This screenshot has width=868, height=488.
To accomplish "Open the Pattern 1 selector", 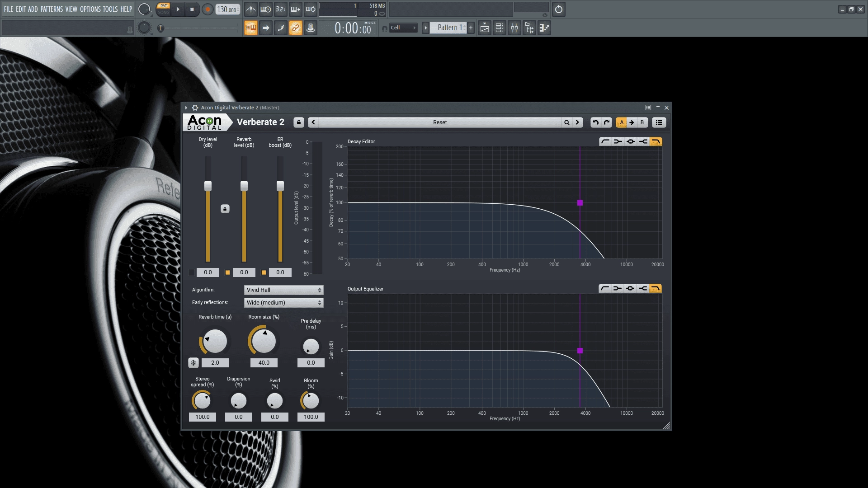I will (x=448, y=28).
